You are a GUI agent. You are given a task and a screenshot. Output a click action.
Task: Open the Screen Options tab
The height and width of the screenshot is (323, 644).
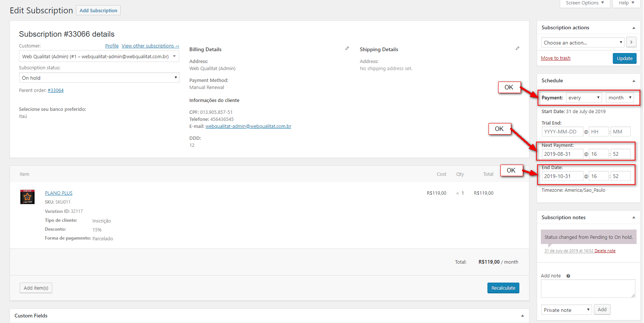585,3
